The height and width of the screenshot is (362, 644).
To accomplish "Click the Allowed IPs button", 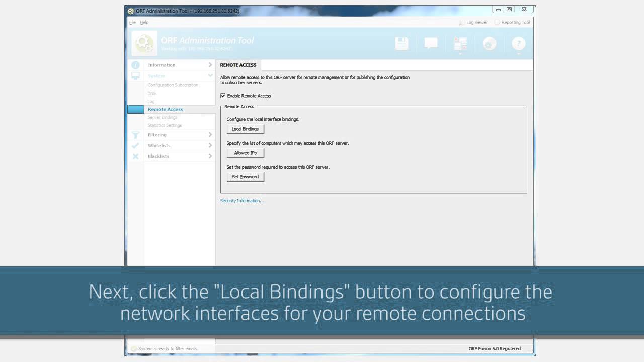I will pyautogui.click(x=245, y=153).
